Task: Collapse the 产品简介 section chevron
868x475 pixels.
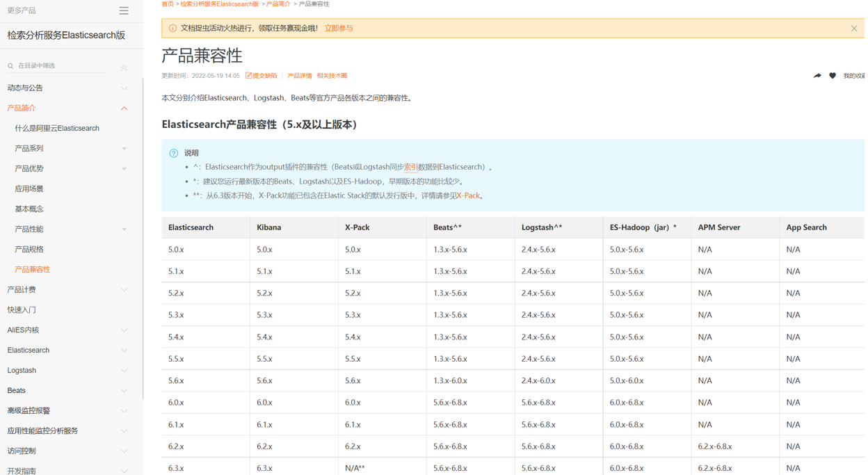Action: [124, 108]
